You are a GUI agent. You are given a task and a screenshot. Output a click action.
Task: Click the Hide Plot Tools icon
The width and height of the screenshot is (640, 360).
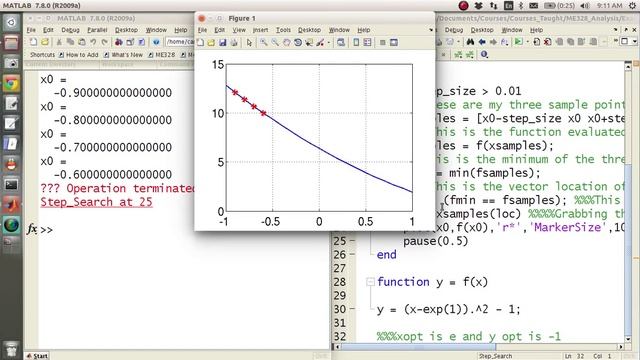click(382, 42)
